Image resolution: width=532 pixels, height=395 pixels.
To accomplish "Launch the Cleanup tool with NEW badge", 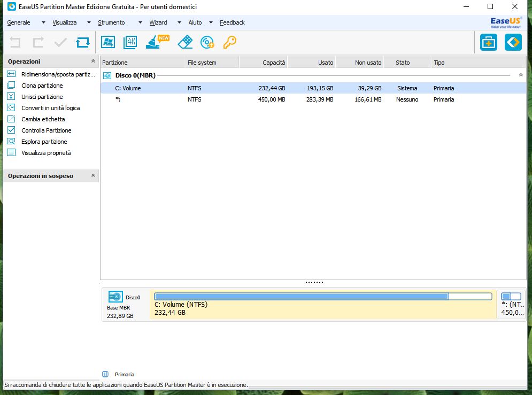I will tap(157, 42).
